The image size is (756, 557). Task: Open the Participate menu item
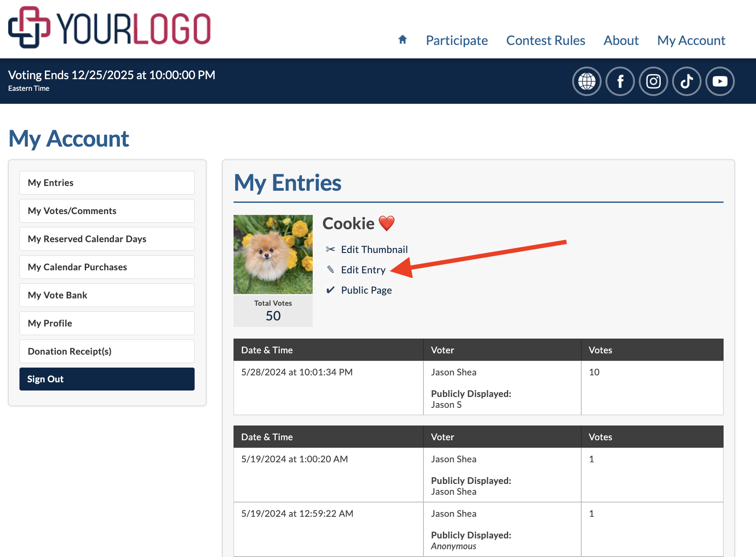pos(457,40)
